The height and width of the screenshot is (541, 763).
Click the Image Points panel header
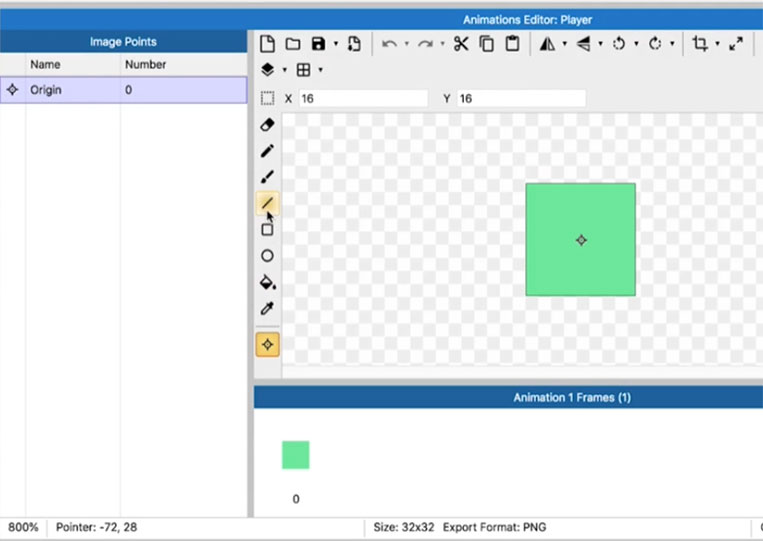coord(124,42)
